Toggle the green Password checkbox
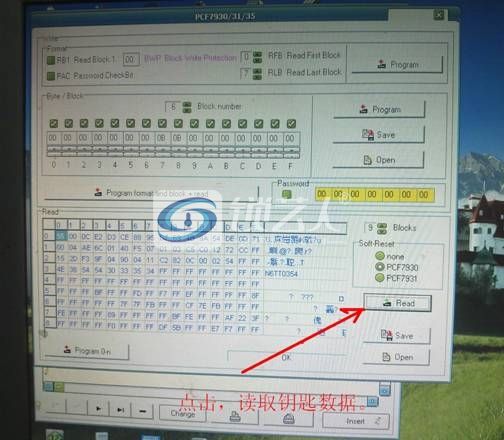Image resolution: width=504 pixels, height=440 pixels. [287, 194]
